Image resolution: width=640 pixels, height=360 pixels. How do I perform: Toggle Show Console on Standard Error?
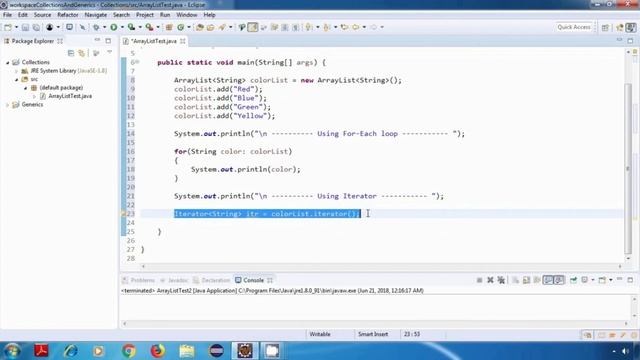coord(559,280)
